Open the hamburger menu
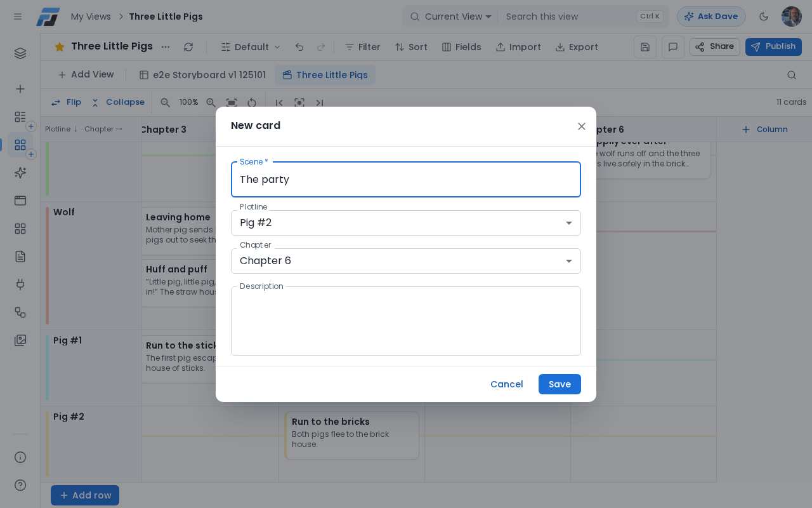 tap(18, 17)
